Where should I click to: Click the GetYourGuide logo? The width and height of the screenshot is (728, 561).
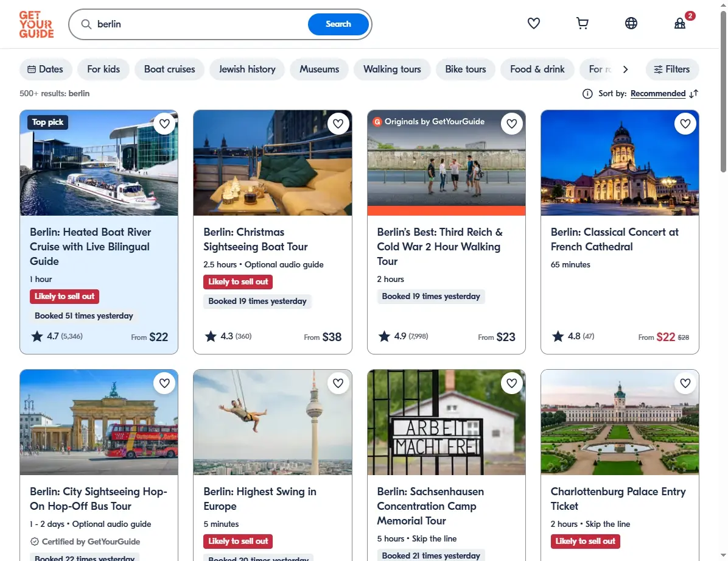[36, 24]
